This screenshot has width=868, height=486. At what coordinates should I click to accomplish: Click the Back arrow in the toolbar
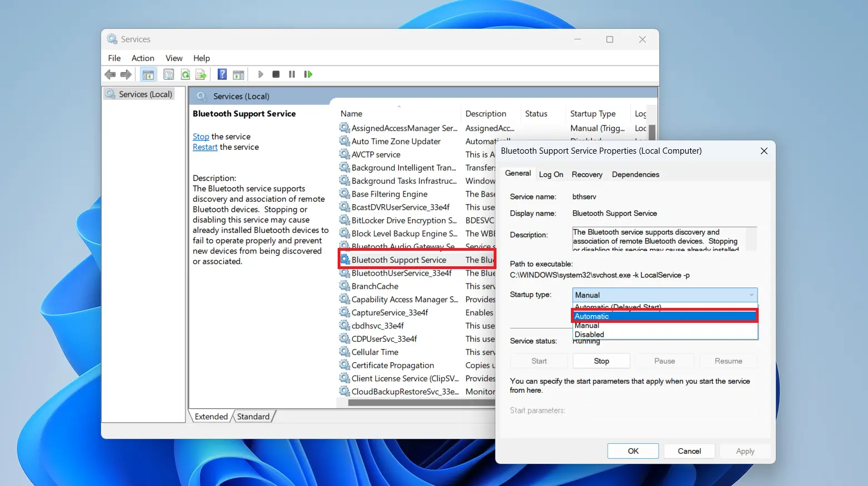(110, 74)
